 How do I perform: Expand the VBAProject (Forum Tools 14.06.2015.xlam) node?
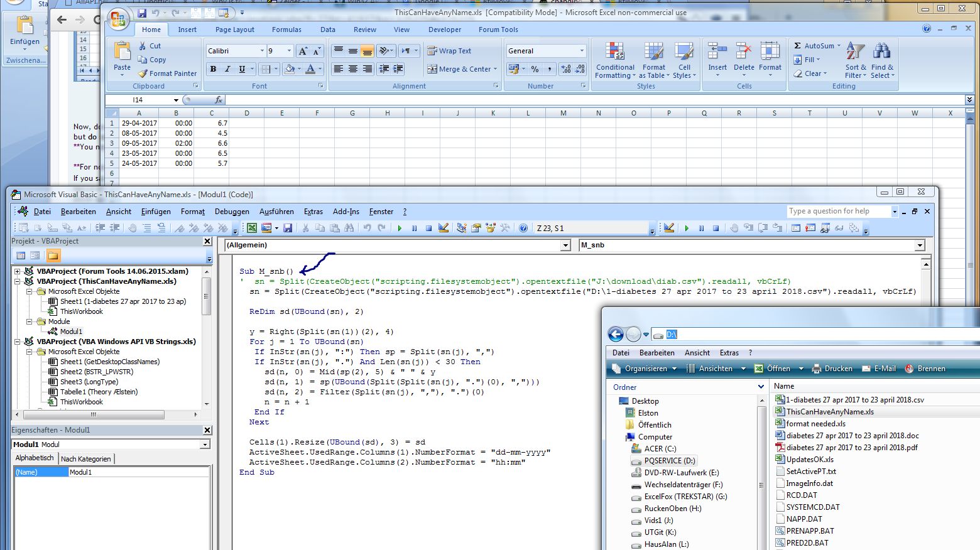coord(18,271)
